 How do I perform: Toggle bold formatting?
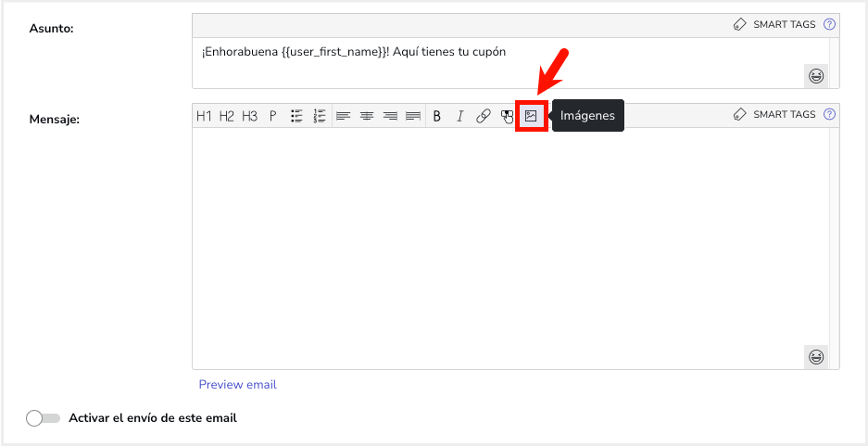click(x=436, y=116)
